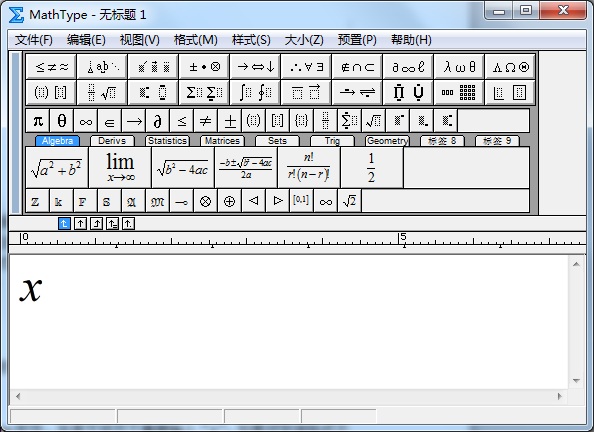This screenshot has height=432, width=594.
Task: Insert infinity symbol next to theta
Action: point(86,121)
